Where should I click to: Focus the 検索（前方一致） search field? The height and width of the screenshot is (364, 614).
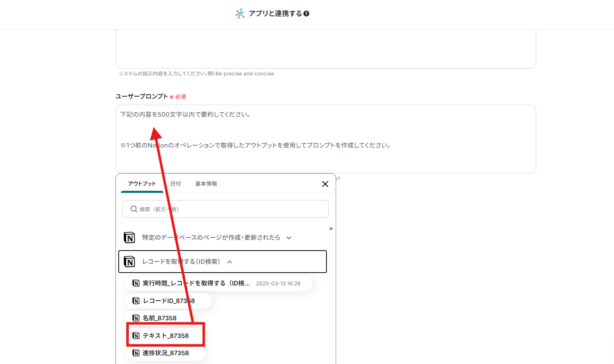click(x=225, y=209)
